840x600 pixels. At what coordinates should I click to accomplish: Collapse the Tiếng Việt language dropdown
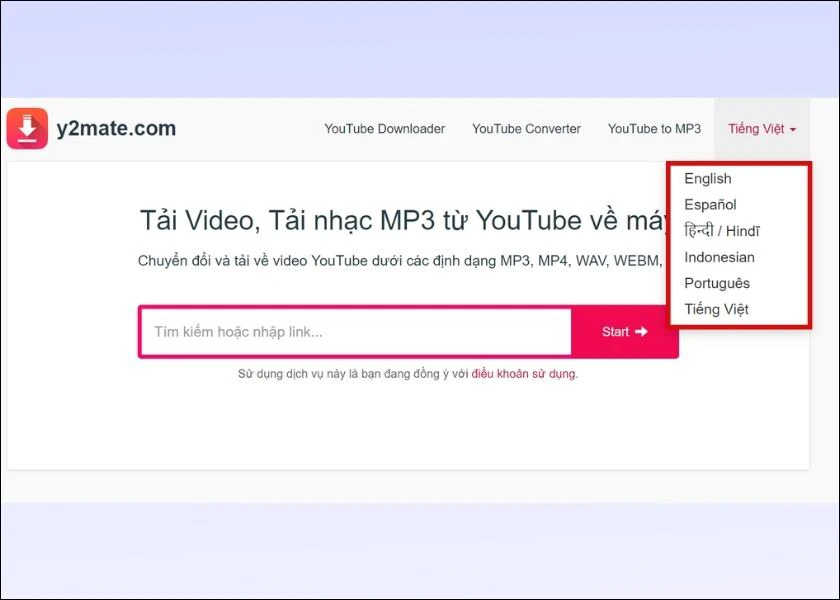[x=762, y=129]
